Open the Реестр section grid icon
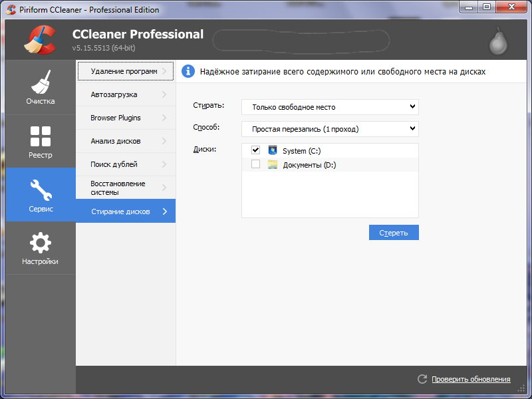Screen dimensions: 532x399 41,136
